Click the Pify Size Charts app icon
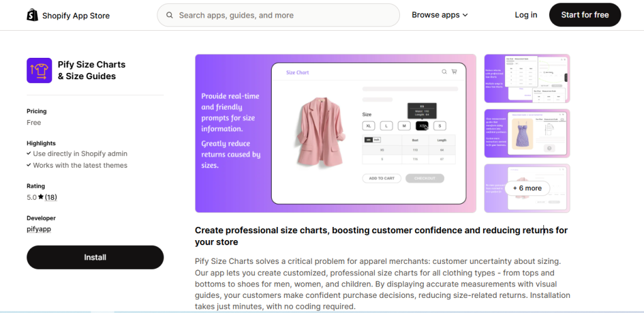Image resolution: width=644 pixels, height=313 pixels. [40, 70]
